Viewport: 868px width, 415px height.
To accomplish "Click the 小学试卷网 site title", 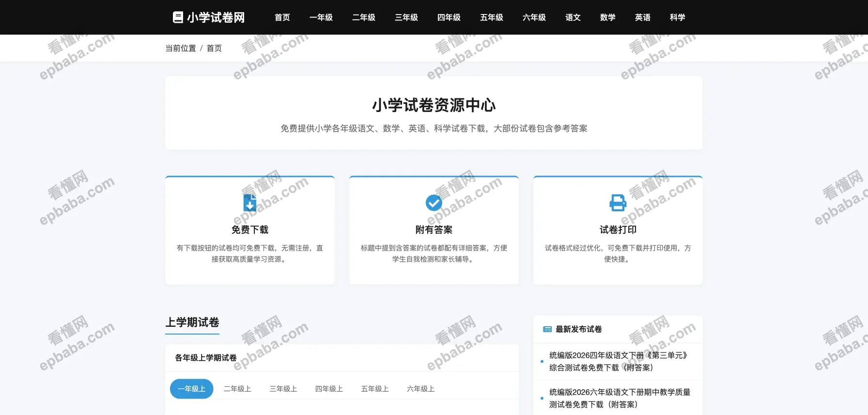I will pyautogui.click(x=216, y=17).
